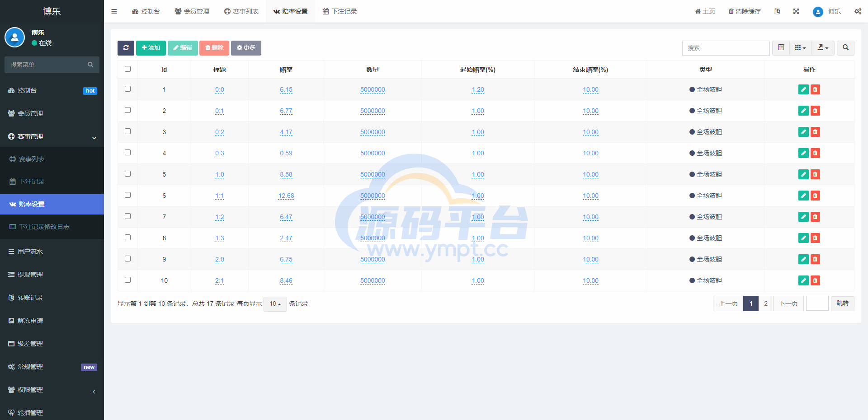The height and width of the screenshot is (420, 868).
Task: Click the 主页 header link
Action: [x=705, y=11]
